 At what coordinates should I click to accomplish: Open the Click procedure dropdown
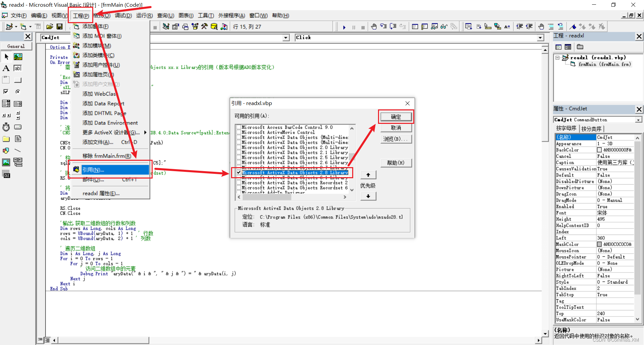coord(540,38)
